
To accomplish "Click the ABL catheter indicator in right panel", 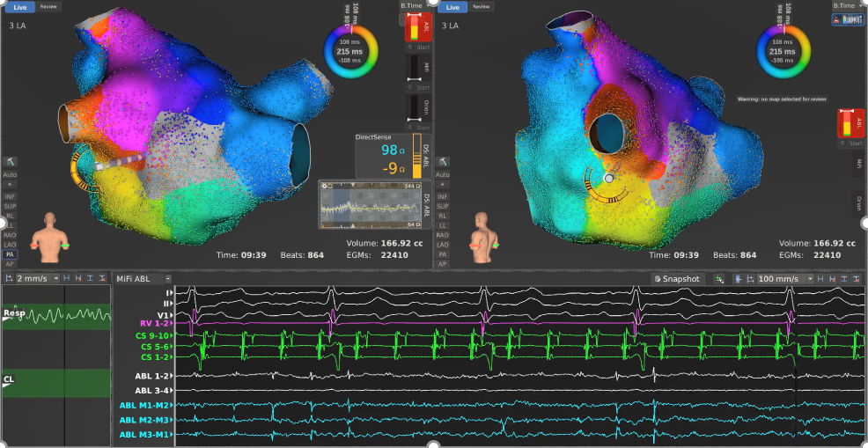I will [x=847, y=124].
